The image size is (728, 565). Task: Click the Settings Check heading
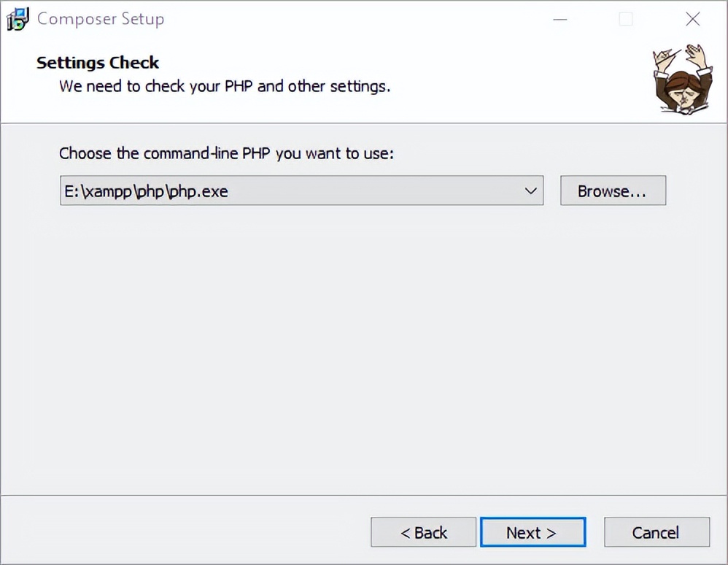pos(97,63)
